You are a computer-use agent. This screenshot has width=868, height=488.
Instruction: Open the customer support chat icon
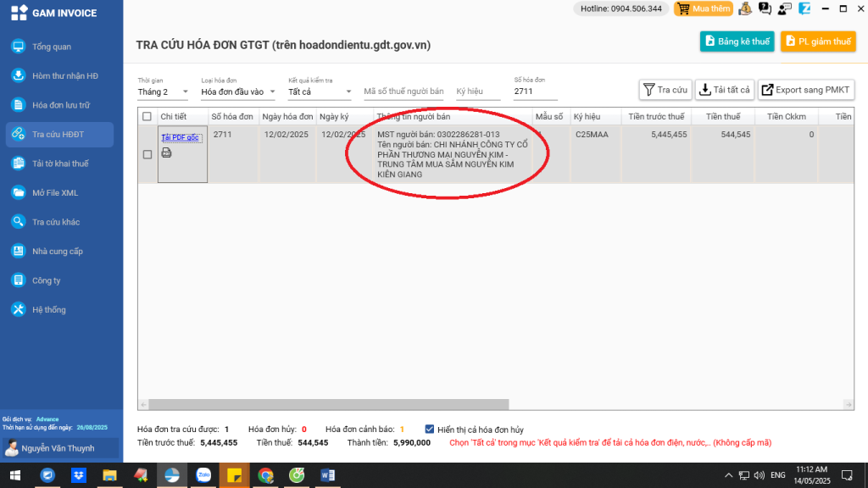point(785,8)
